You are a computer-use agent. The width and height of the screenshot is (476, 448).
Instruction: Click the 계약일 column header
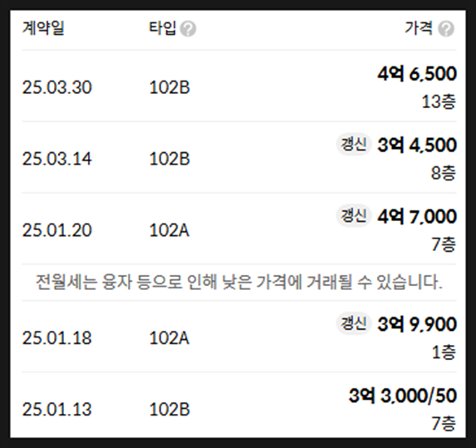(x=43, y=28)
